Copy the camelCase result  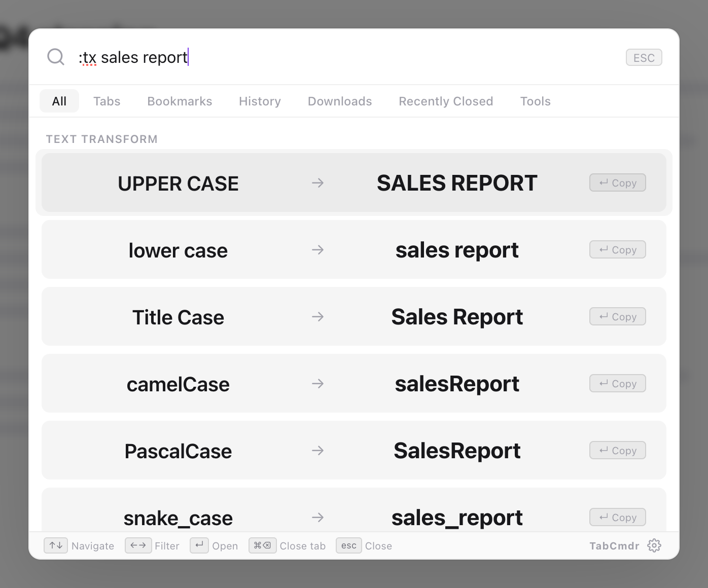(617, 383)
